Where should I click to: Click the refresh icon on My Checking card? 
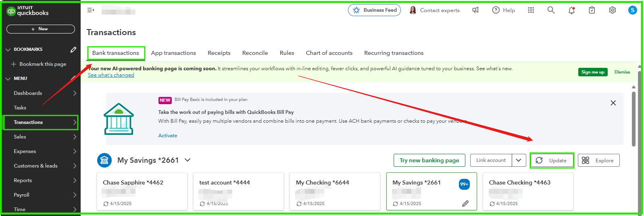[x=299, y=204]
